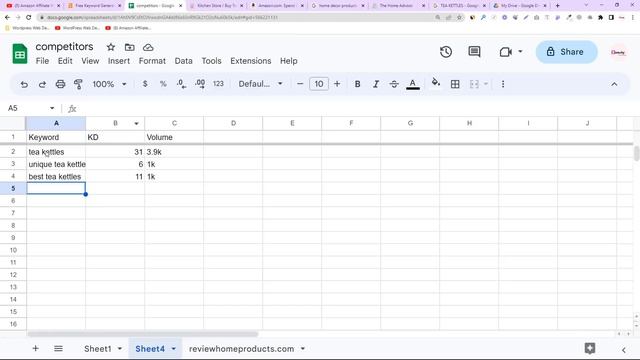Toggle strikethrough formatting
640x360 pixels.
394,84
